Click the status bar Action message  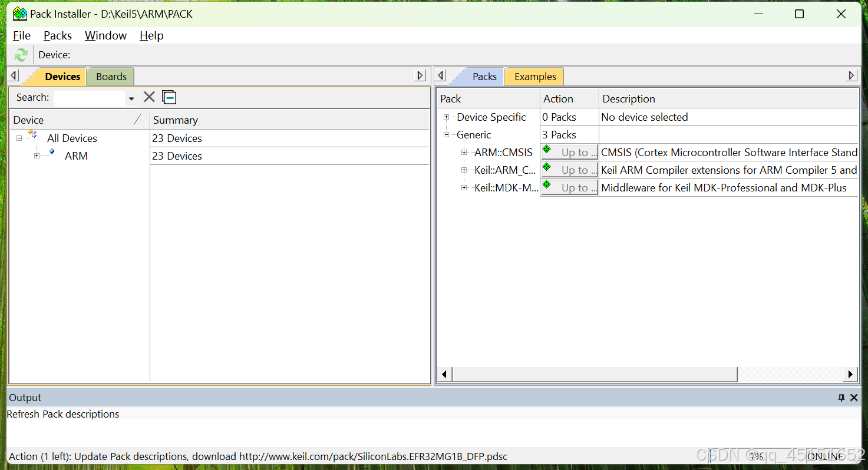point(258,456)
